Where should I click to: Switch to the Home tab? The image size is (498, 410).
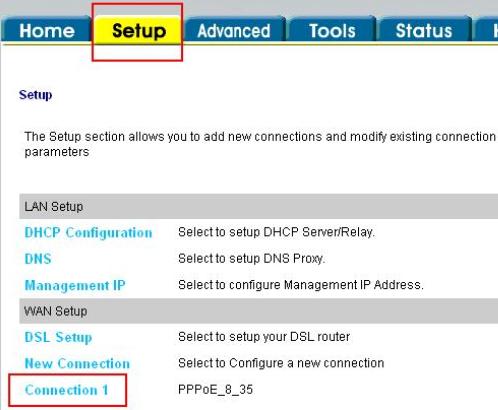[47, 30]
